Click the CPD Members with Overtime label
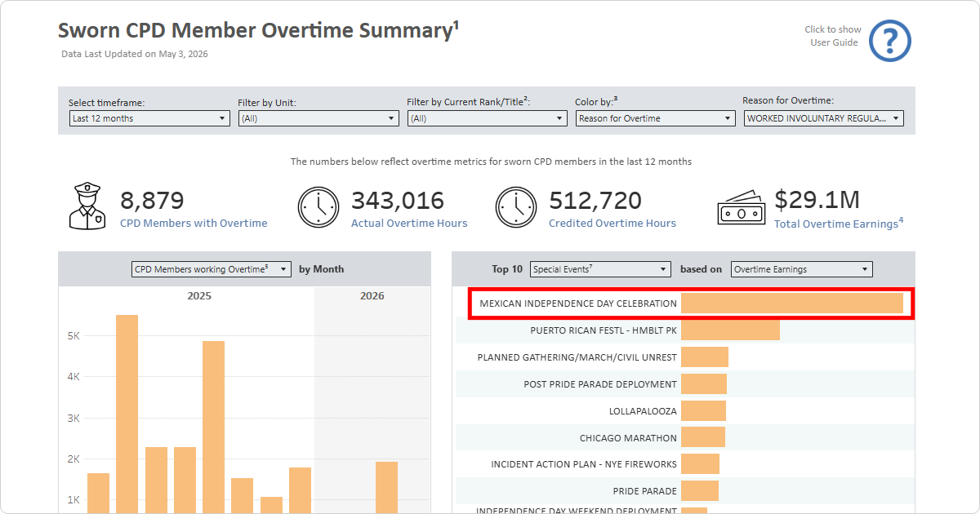Screen dimensions: 980x514 tap(194, 223)
